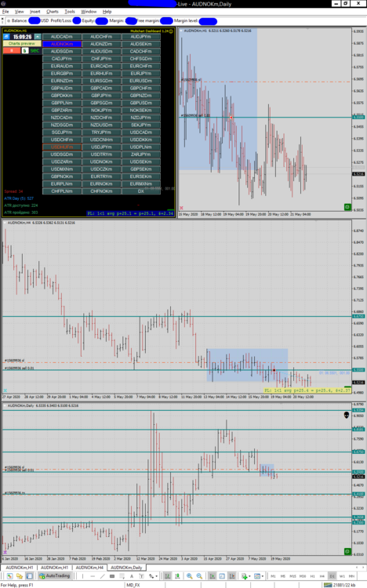Click the blue window icon beside the clock
The image size is (367, 588).
click(x=6, y=37)
